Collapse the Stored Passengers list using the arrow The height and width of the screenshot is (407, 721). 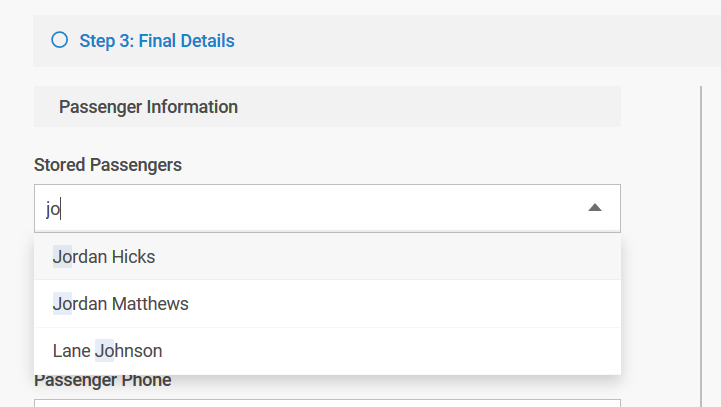pyautogui.click(x=595, y=208)
